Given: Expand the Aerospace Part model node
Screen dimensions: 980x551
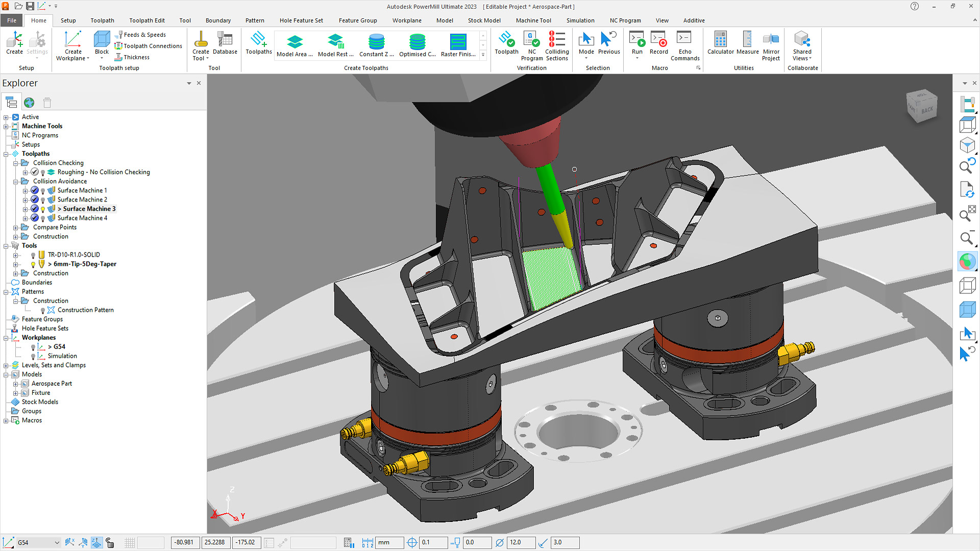Looking at the screenshot, I should point(15,383).
